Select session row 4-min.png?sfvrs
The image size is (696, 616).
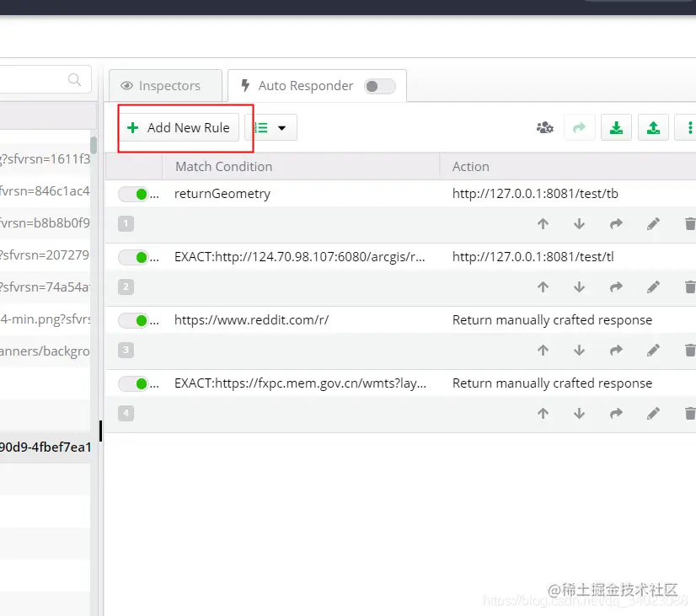point(45,319)
